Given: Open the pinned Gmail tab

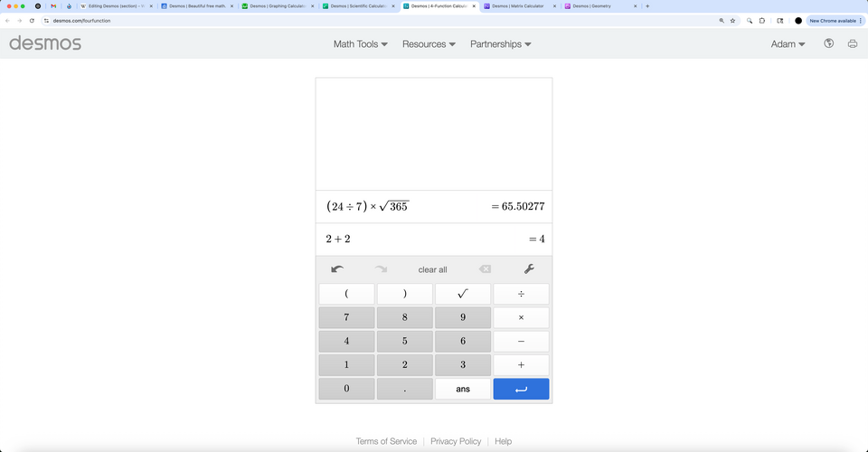Looking at the screenshot, I should [x=53, y=6].
